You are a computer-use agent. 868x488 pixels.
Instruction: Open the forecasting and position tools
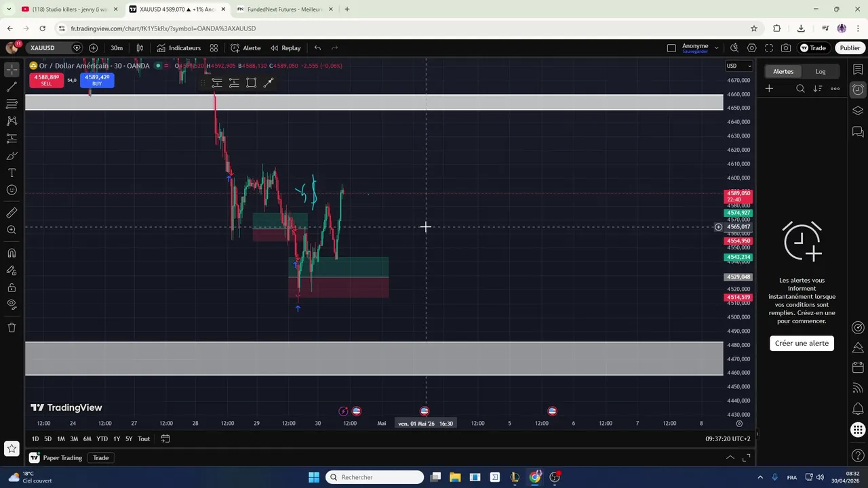tap(12, 138)
